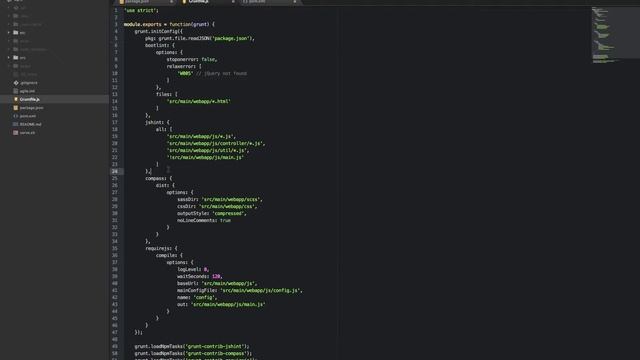
Task: Click the stoponerror: false line
Action: coord(192,60)
